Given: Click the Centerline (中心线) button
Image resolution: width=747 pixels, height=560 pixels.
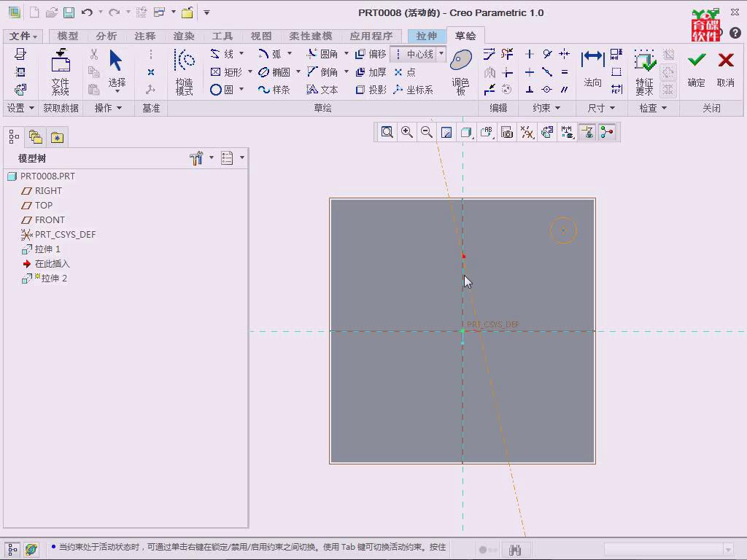Looking at the screenshot, I should click(x=414, y=54).
